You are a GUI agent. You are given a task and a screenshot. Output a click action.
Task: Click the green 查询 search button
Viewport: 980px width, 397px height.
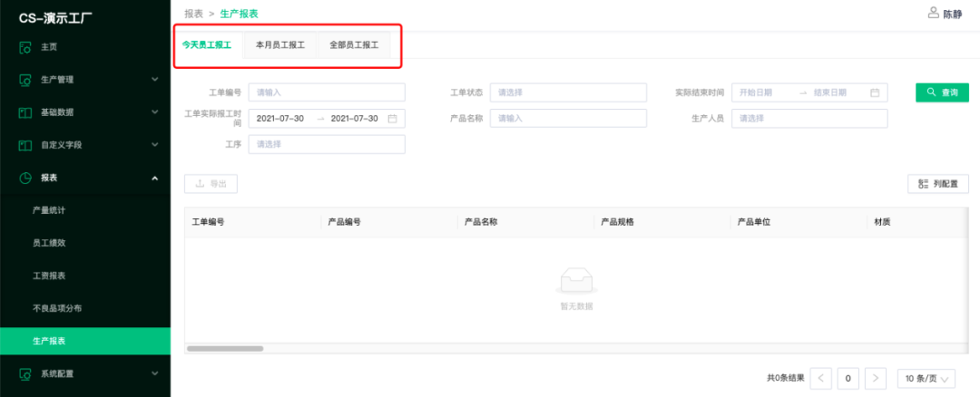pyautogui.click(x=942, y=92)
